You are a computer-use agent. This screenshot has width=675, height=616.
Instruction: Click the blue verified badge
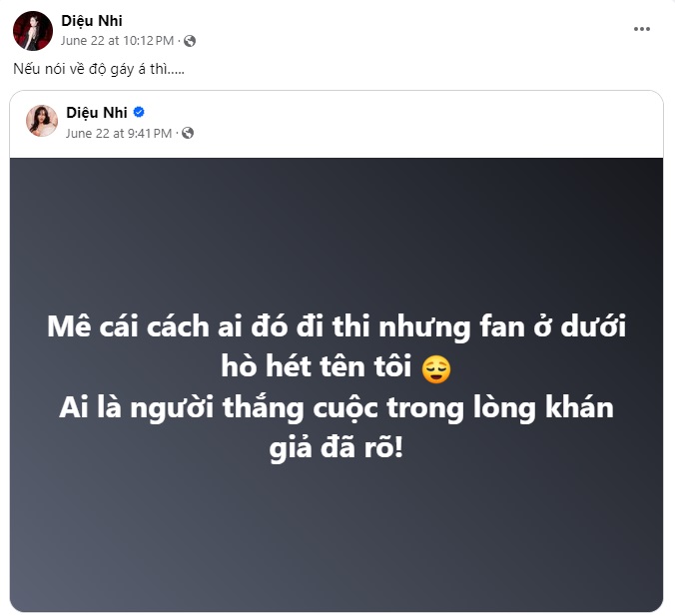139,113
